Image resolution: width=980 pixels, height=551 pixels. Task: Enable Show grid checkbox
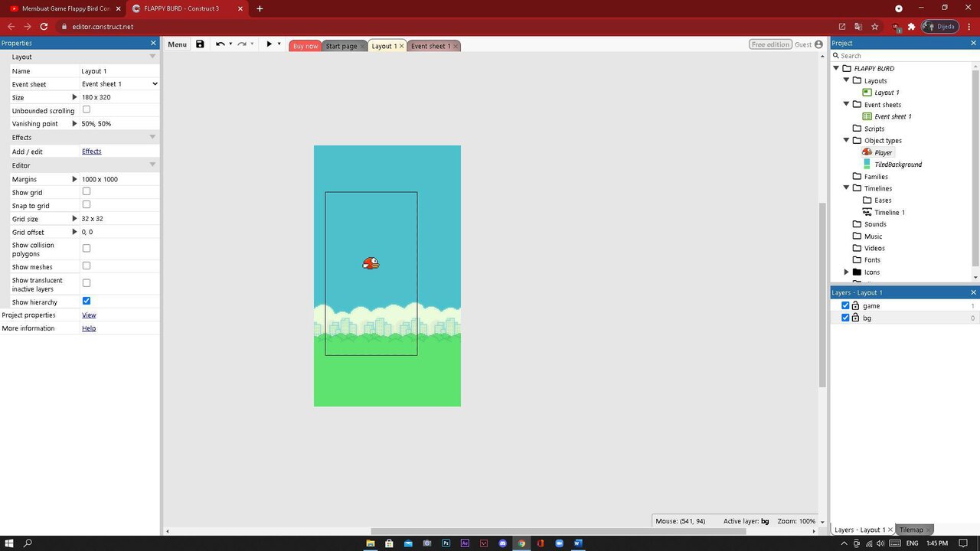coord(87,191)
